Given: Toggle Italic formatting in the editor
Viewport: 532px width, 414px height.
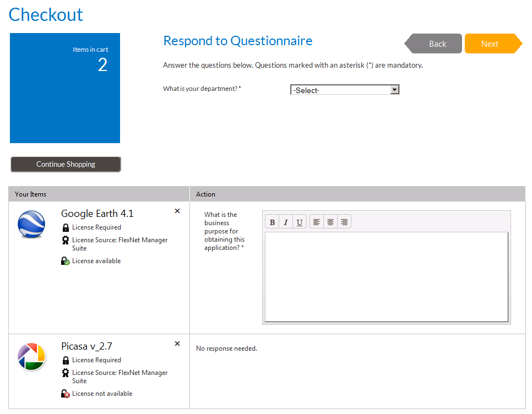Looking at the screenshot, I should [286, 222].
